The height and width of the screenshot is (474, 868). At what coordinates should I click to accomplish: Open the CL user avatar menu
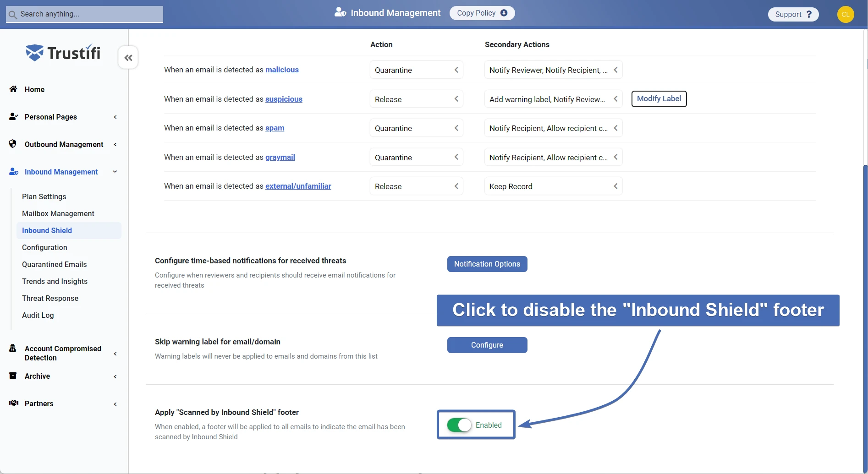click(845, 14)
